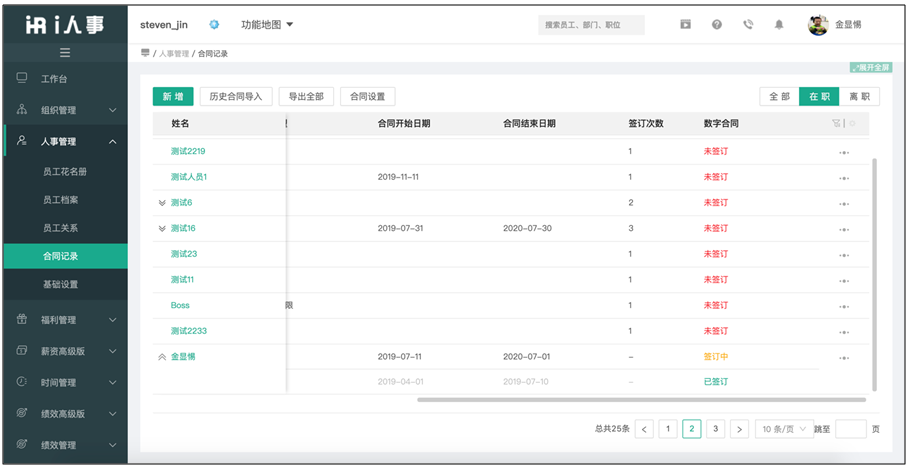Click the 时间管理 clock icon
The image size is (908, 469).
(x=22, y=382)
